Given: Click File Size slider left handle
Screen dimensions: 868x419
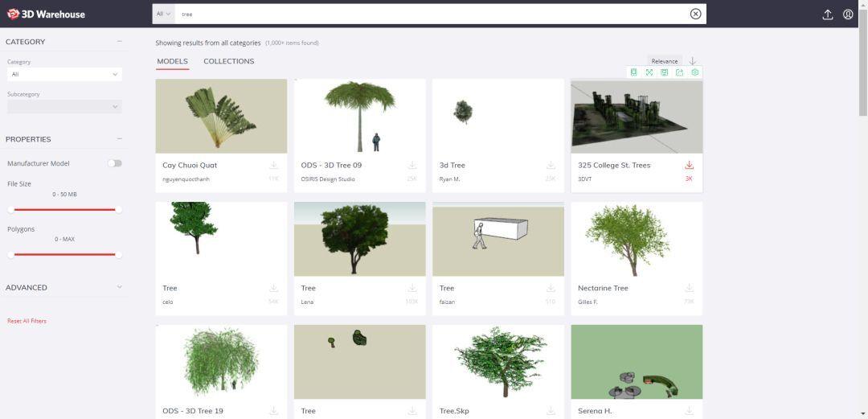Looking at the screenshot, I should [10, 209].
